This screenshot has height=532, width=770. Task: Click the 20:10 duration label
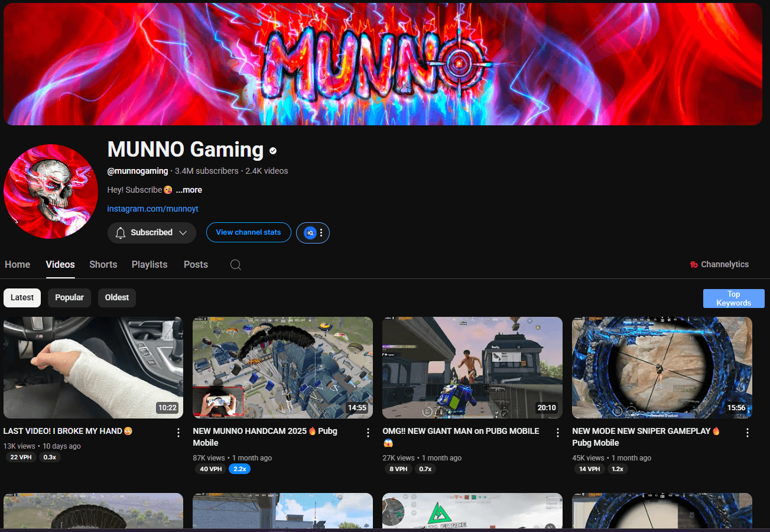point(547,408)
